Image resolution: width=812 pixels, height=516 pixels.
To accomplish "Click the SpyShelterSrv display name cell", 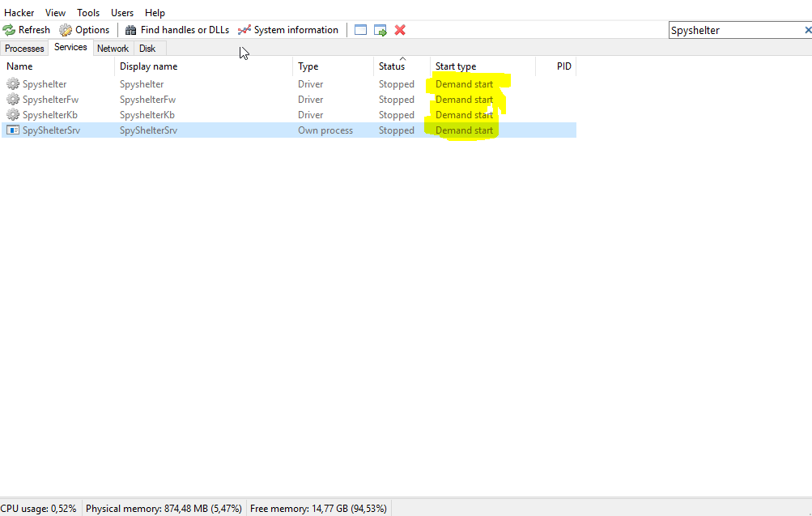I will [149, 130].
